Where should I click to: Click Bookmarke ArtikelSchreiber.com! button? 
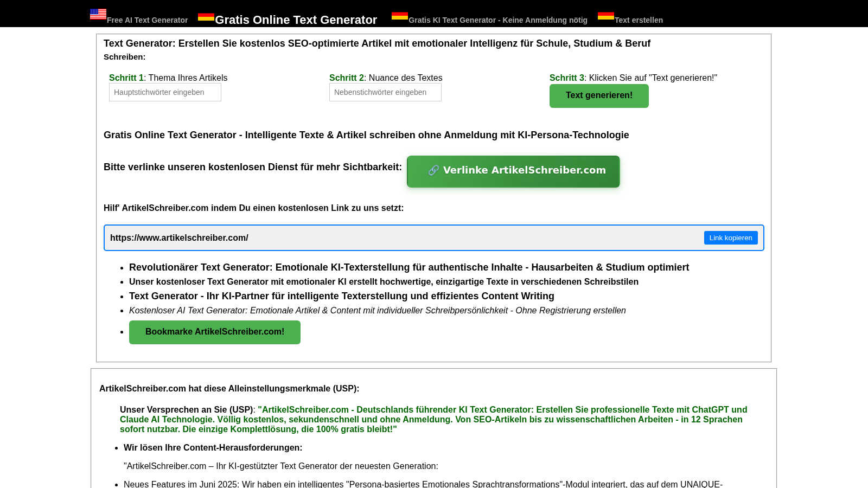pos(215,332)
